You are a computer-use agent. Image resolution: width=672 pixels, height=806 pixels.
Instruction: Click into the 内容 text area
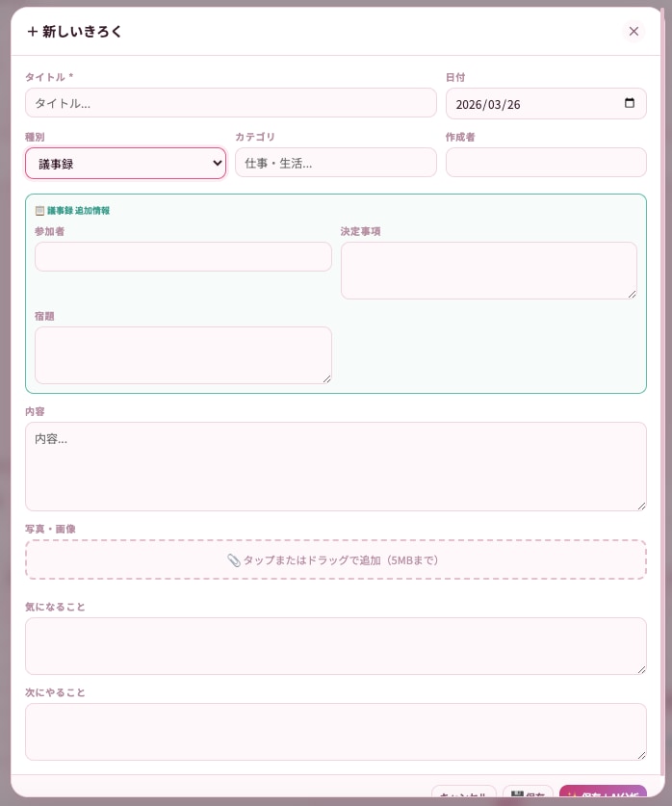336,467
